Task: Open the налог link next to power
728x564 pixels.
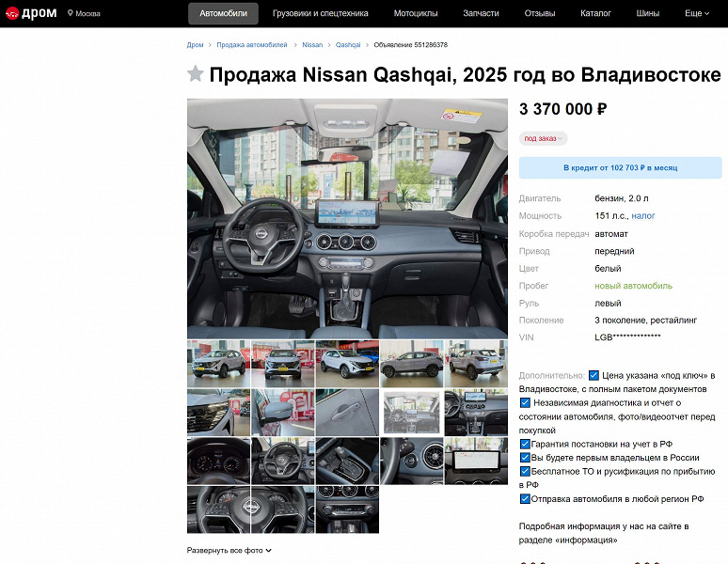Action: coord(643,215)
